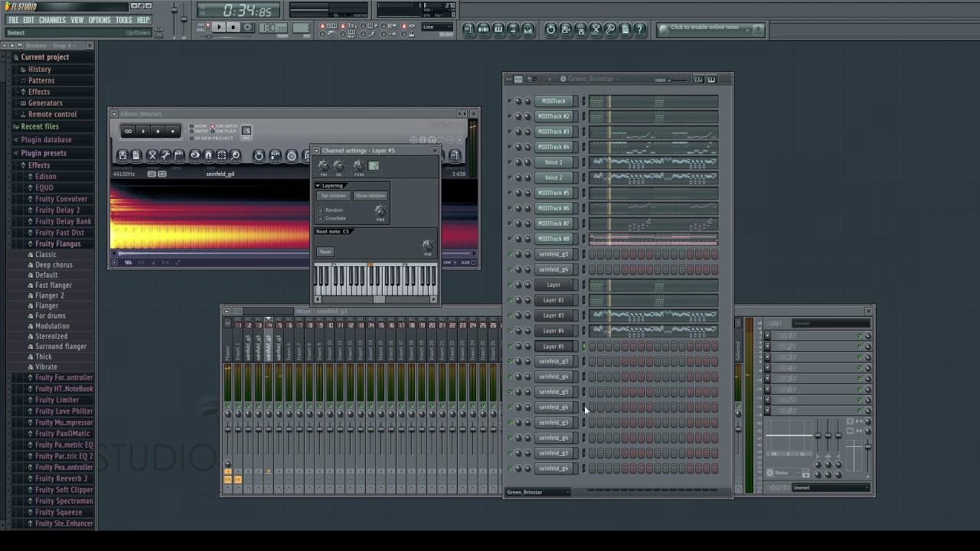
Task: Click the Help question mark icon
Action: pos(640,29)
